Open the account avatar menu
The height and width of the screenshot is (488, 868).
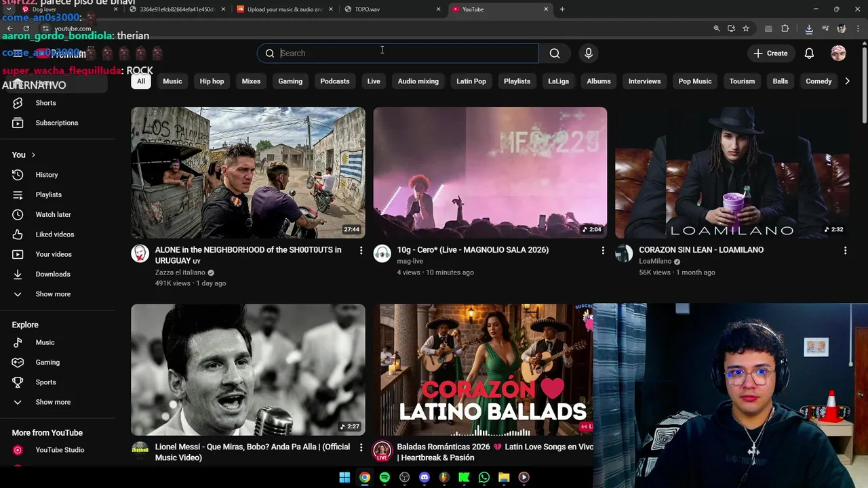838,54
